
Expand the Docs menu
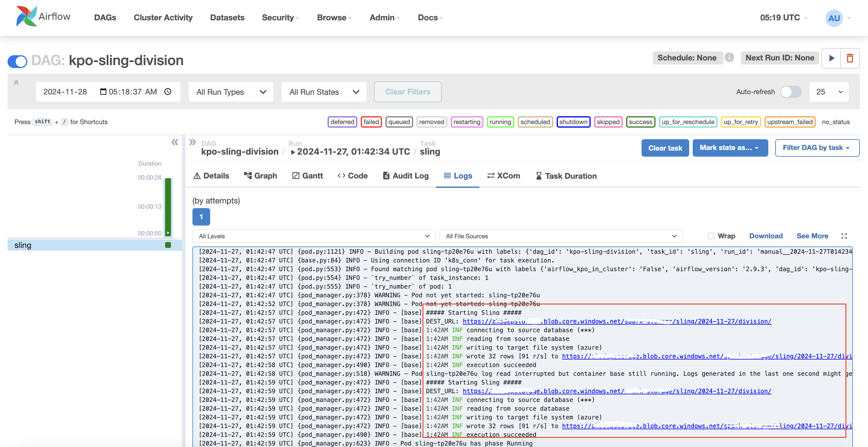430,17
